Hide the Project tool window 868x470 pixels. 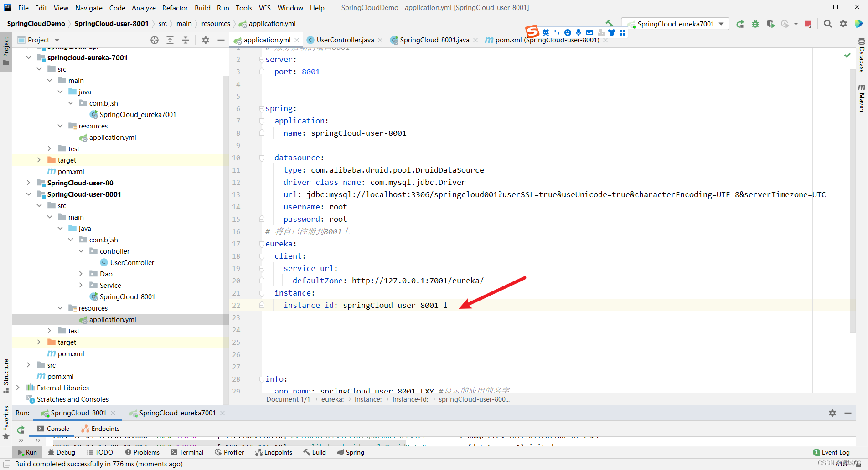click(x=221, y=40)
